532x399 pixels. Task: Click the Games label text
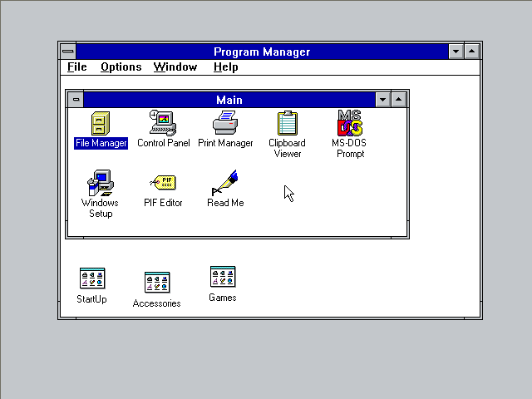223,298
